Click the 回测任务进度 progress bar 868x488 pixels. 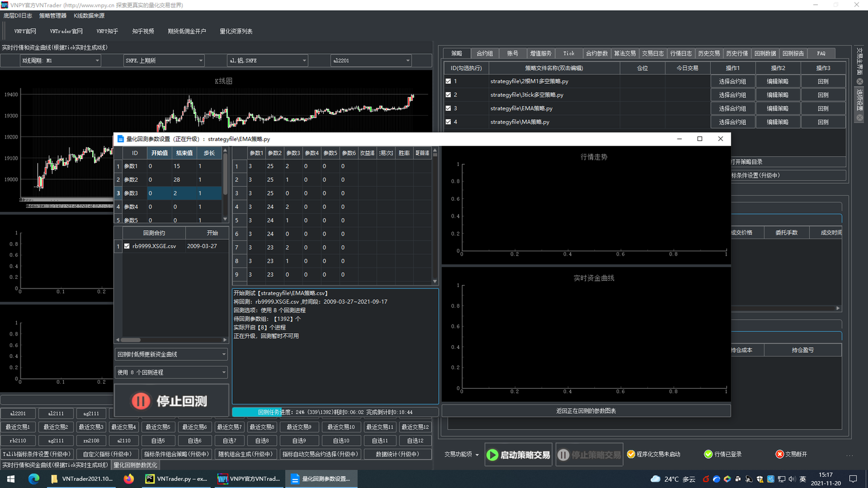click(x=335, y=412)
